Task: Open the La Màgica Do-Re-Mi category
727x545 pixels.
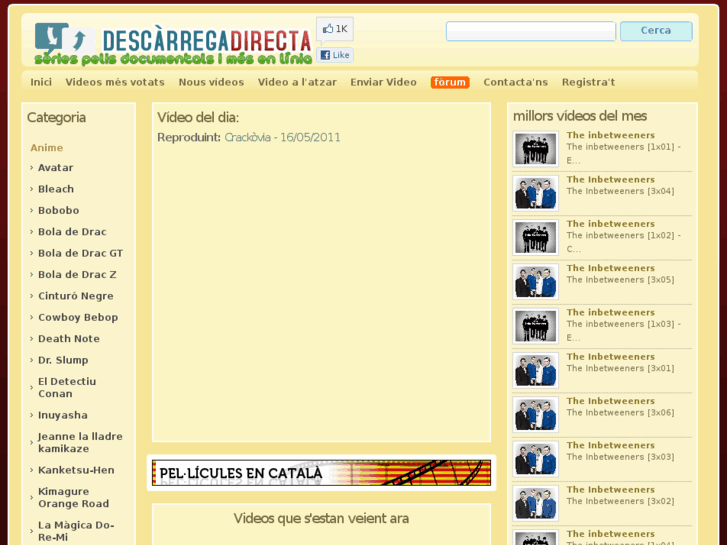Action: (x=76, y=531)
